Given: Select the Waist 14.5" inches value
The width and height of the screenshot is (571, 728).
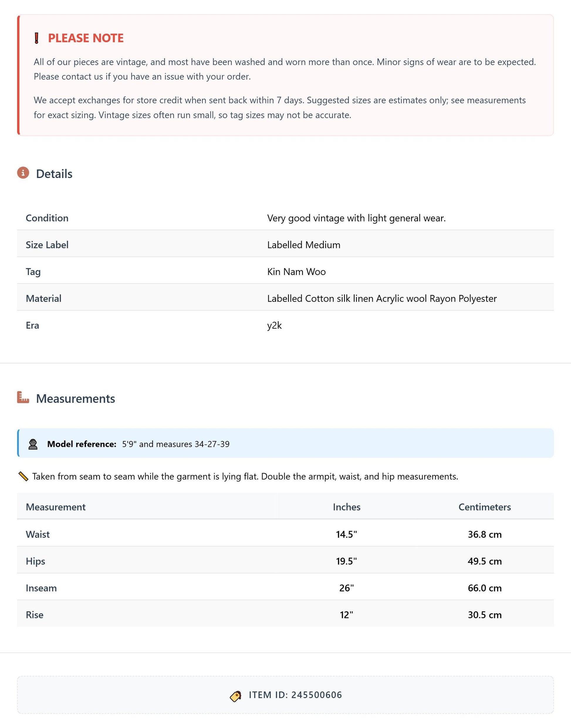Looking at the screenshot, I should point(346,534).
